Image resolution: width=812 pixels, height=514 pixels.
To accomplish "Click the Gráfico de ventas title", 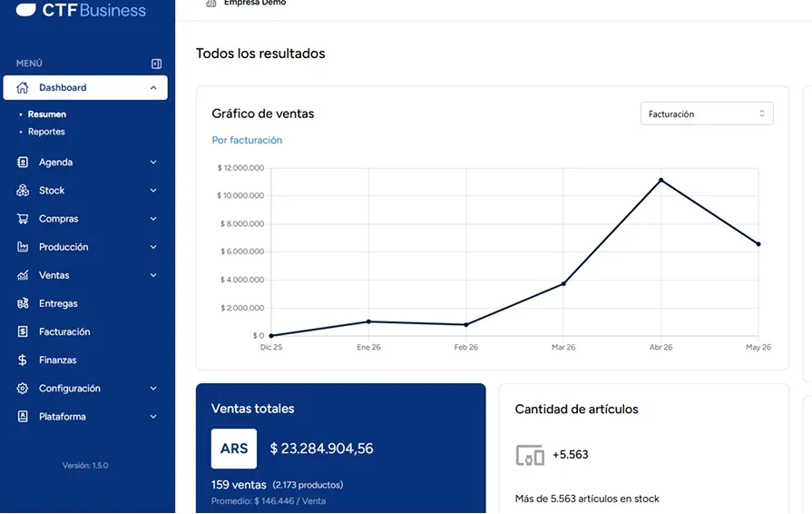I will tap(263, 114).
